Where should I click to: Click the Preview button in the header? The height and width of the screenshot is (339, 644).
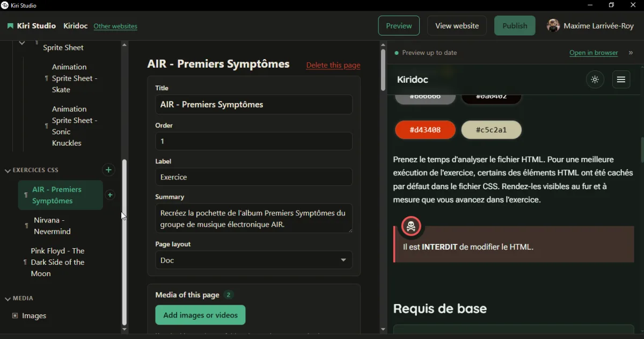[399, 26]
